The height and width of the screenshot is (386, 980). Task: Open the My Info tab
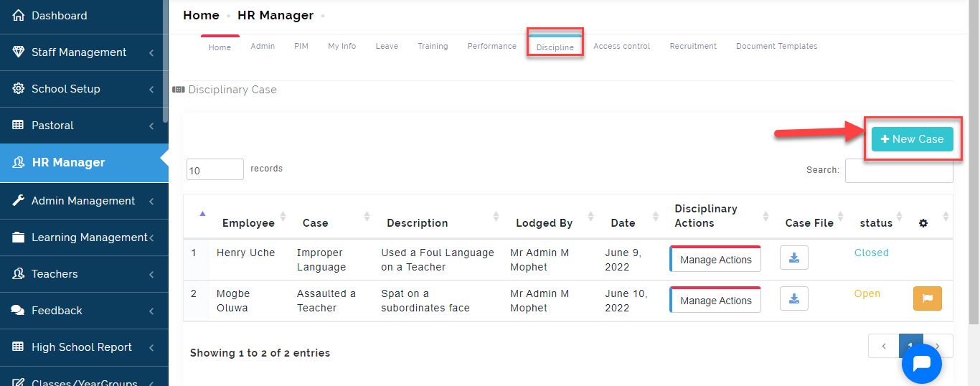342,46
